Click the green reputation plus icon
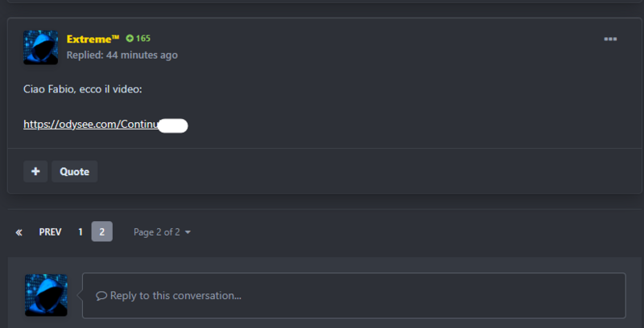The image size is (644, 328). click(130, 39)
